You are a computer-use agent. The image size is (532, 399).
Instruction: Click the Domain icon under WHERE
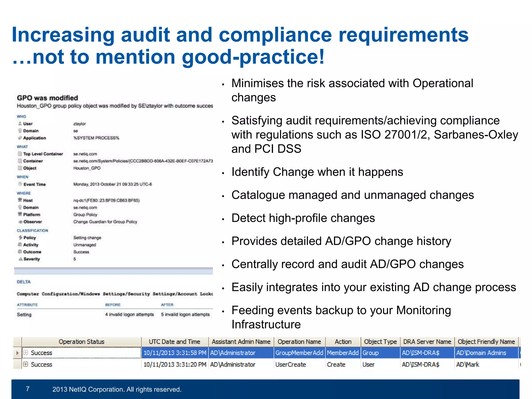click(20, 207)
